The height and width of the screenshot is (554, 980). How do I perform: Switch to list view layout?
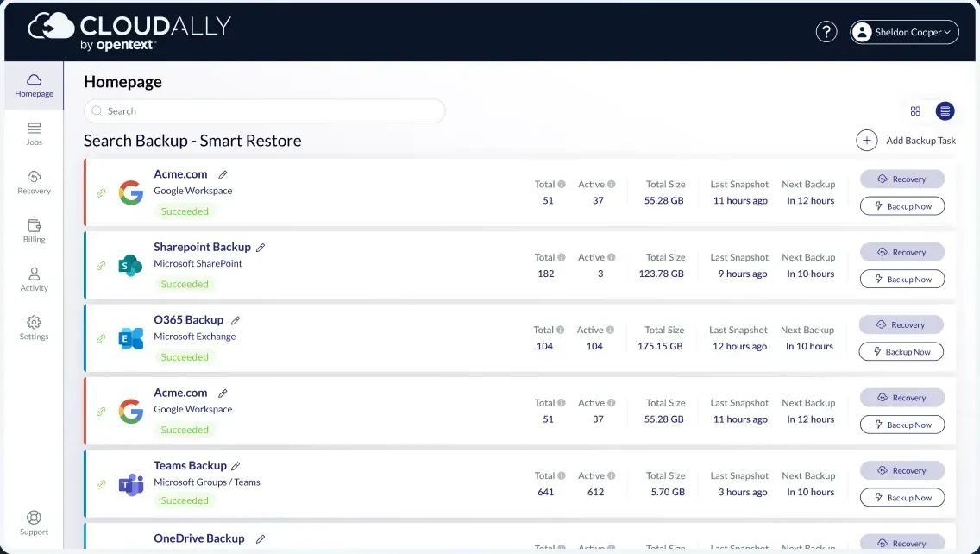point(945,110)
